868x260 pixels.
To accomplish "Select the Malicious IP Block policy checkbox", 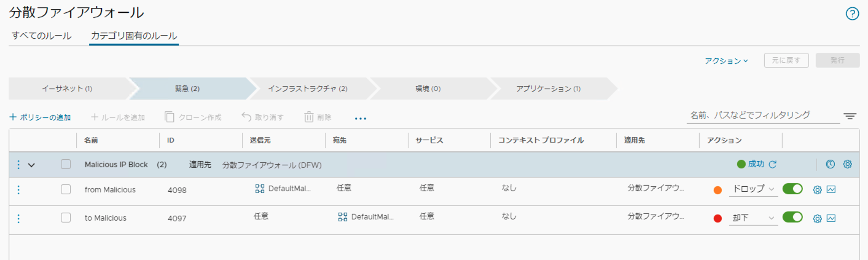I will coord(66,165).
